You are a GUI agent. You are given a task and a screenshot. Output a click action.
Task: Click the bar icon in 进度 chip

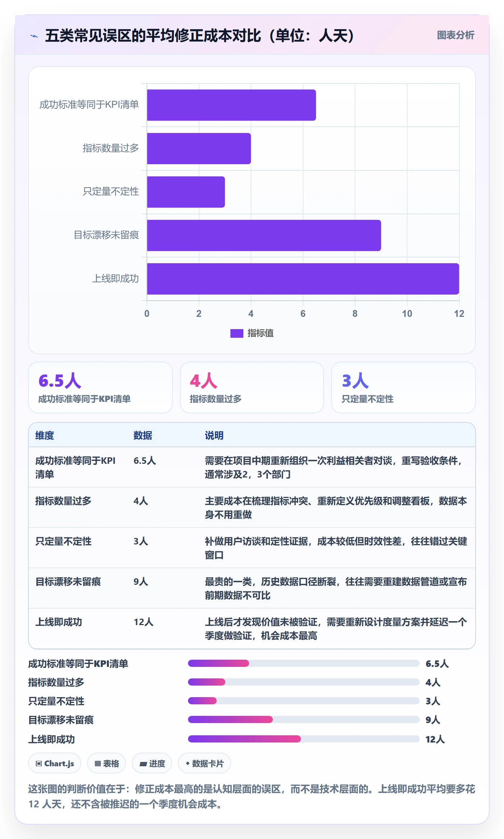pyautogui.click(x=143, y=764)
